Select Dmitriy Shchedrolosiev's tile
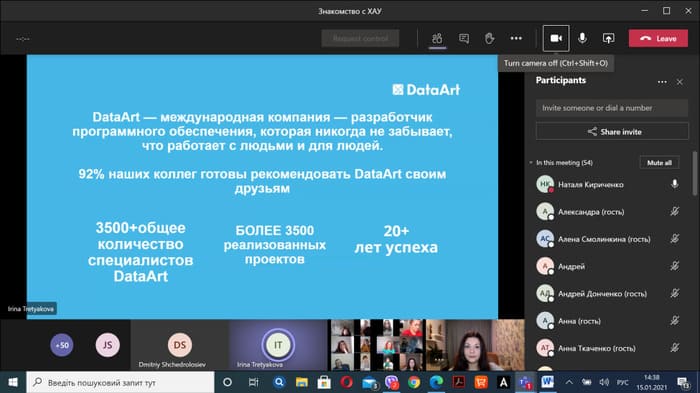This screenshot has width=700, height=393. (x=179, y=345)
